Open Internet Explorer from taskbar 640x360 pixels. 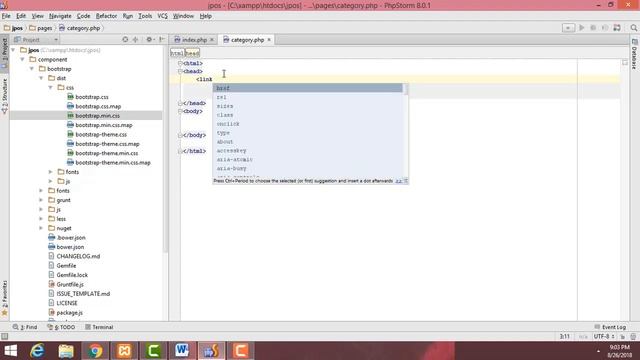(37, 351)
